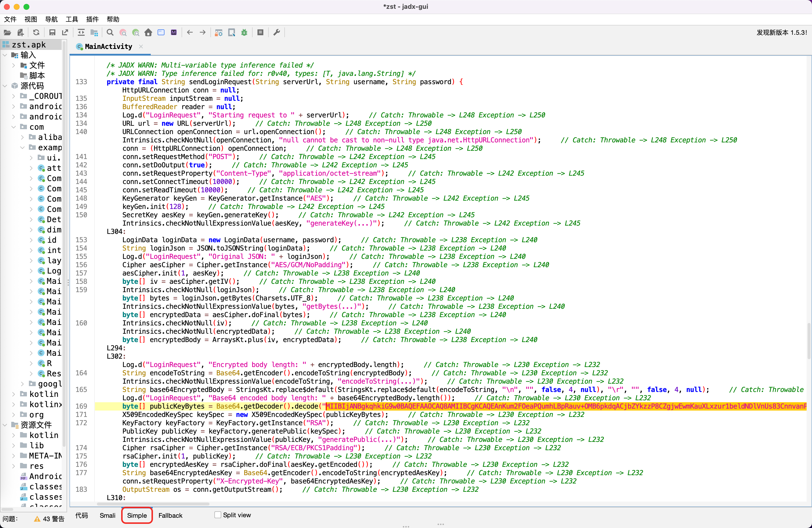
Task: Click the save disk icon
Action: tap(52, 33)
